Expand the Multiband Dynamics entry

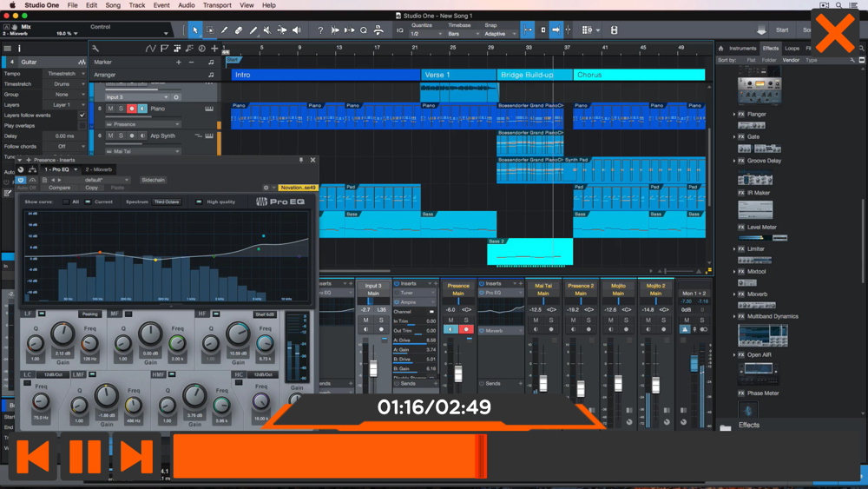(x=734, y=317)
